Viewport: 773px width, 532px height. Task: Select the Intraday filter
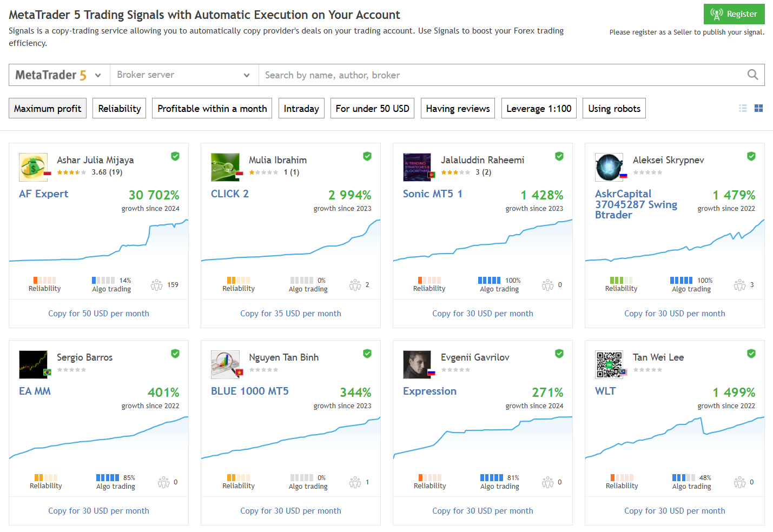(301, 108)
